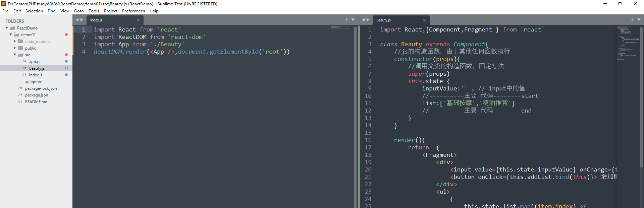Collapse the ReactDemo root folder
The image size is (644, 208).
pos(7,28)
